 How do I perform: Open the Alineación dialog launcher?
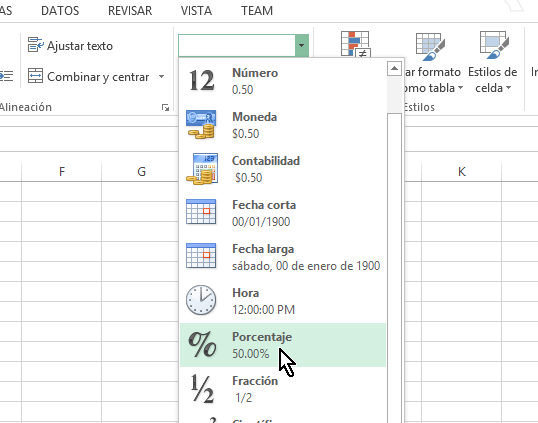[x=165, y=108]
